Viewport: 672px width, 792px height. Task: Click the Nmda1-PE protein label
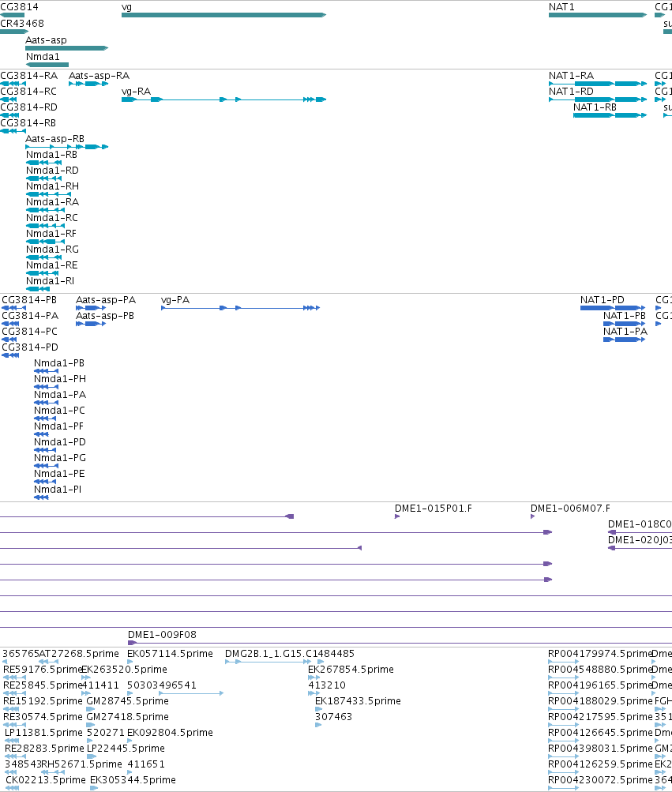tap(59, 473)
